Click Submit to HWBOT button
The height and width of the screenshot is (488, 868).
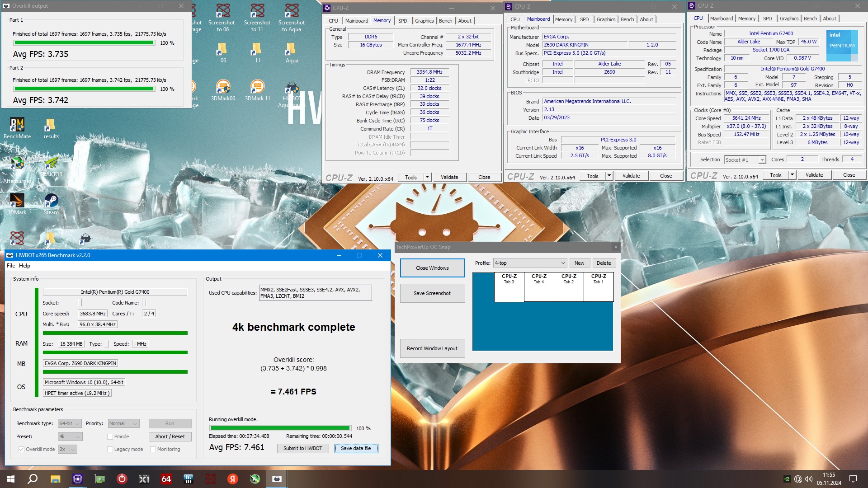pyautogui.click(x=303, y=448)
